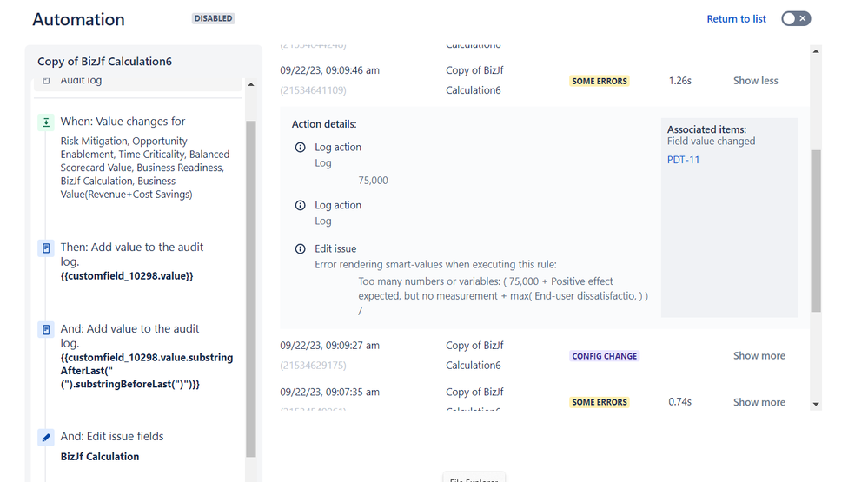The height and width of the screenshot is (482, 868).
Task: Open the Return to list link
Action: point(736,19)
